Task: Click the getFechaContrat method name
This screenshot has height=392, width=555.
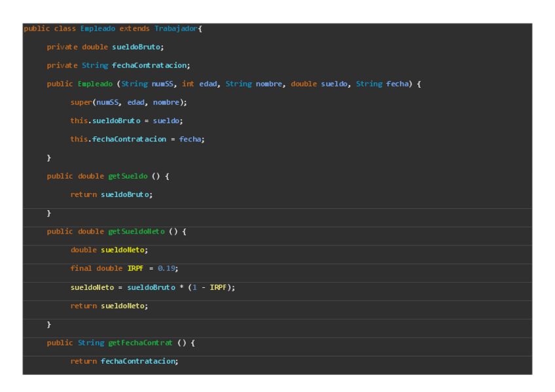Action: 140,343
